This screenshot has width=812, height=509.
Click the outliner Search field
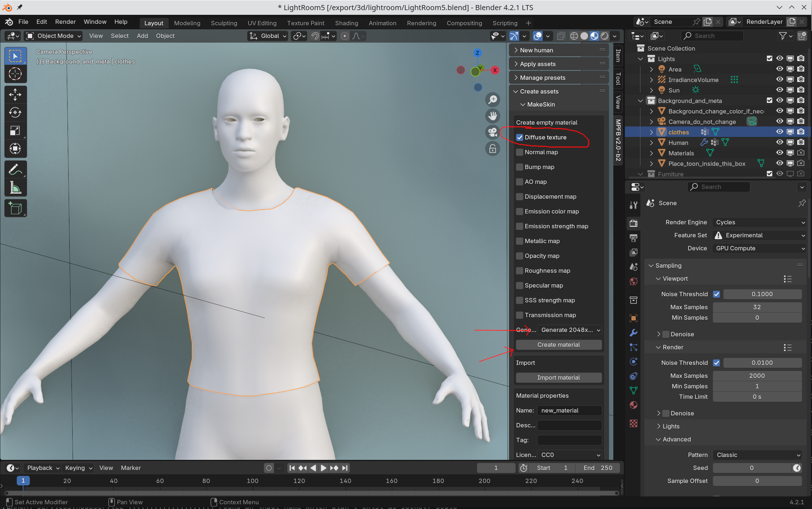coord(712,36)
